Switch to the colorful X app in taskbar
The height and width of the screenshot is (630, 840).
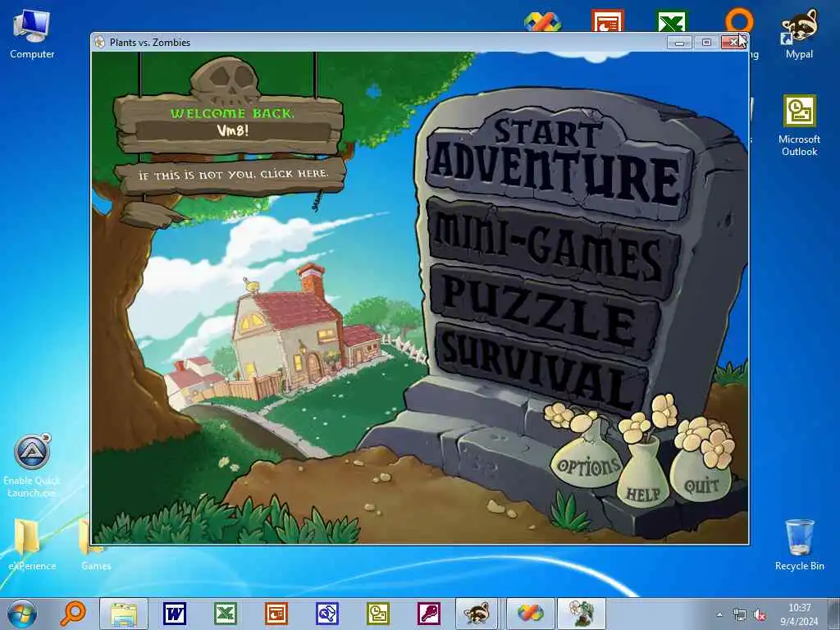pos(530,614)
